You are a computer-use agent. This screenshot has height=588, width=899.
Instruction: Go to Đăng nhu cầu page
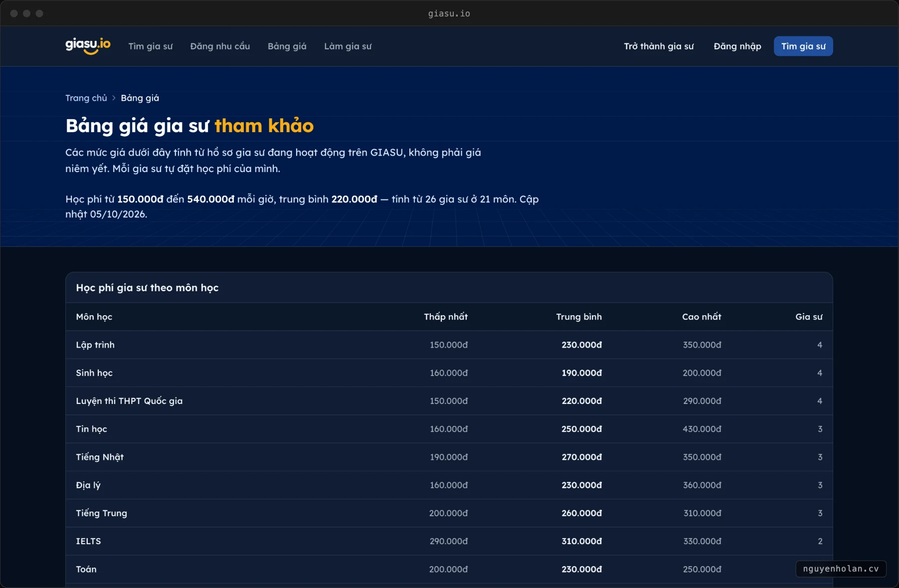pyautogui.click(x=220, y=46)
